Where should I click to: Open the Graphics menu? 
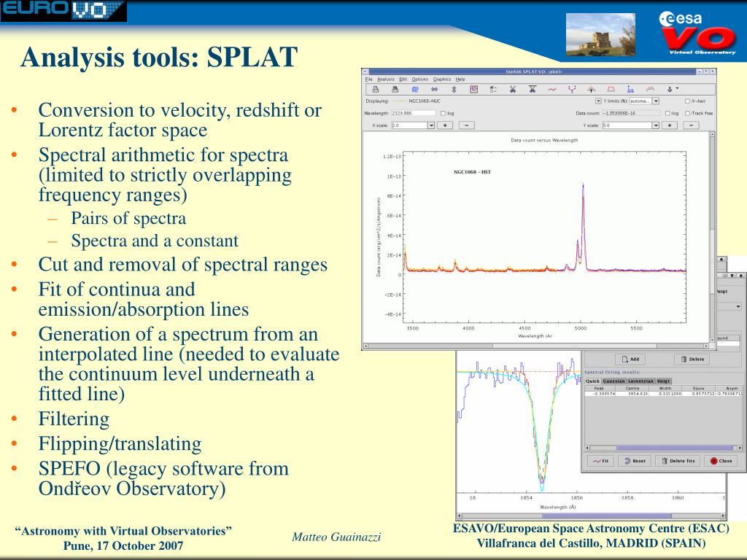pyautogui.click(x=442, y=79)
